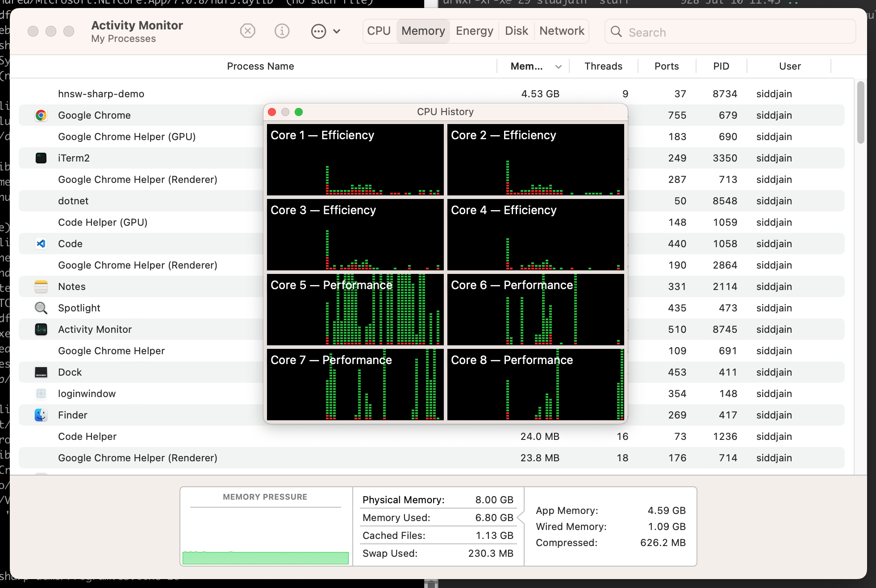Click the Visual Studio Code process icon
Image resolution: width=876 pixels, height=588 pixels.
41,244
